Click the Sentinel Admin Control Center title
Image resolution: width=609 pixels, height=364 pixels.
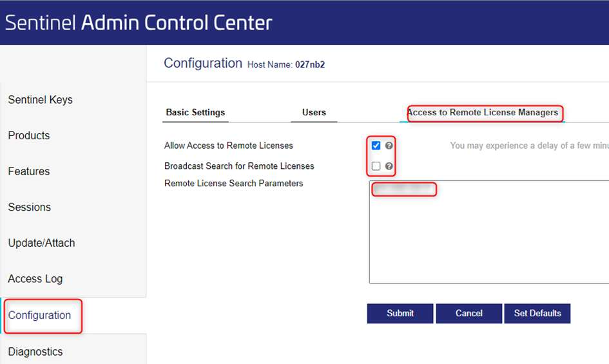pyautogui.click(x=139, y=23)
